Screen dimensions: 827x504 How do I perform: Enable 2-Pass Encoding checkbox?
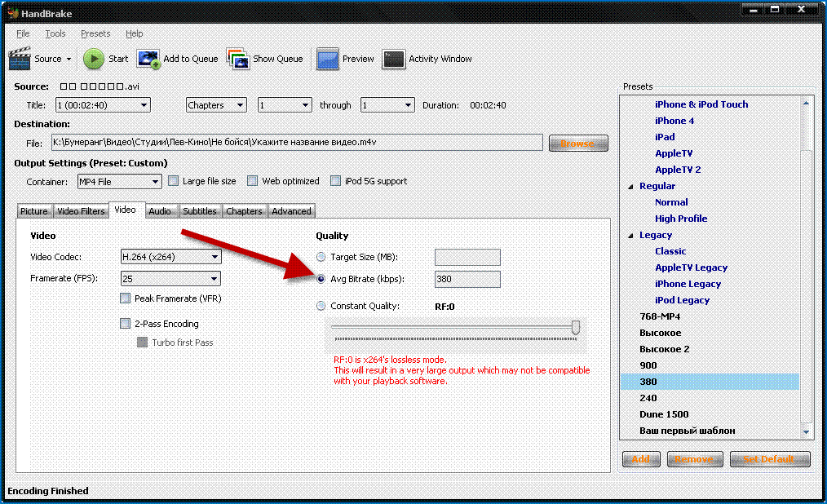[125, 324]
